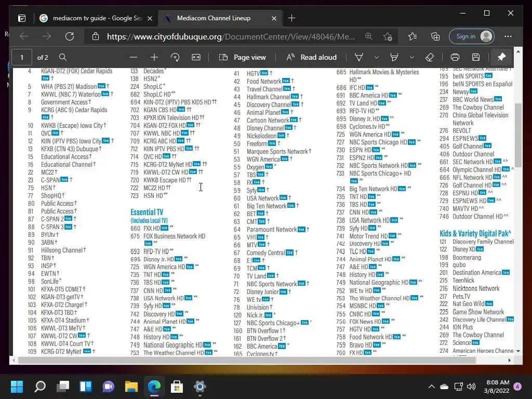
Task: Open browser Settings and more menu
Action: coord(508,36)
